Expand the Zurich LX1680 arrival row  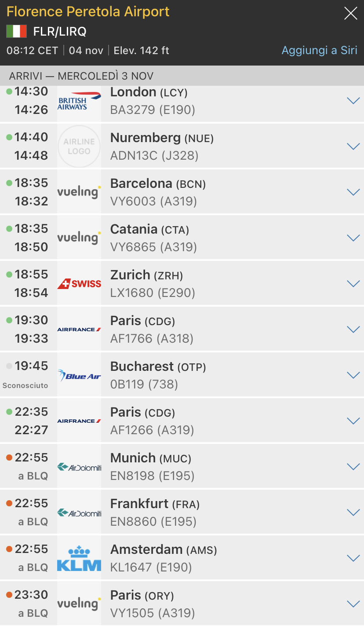click(x=353, y=284)
